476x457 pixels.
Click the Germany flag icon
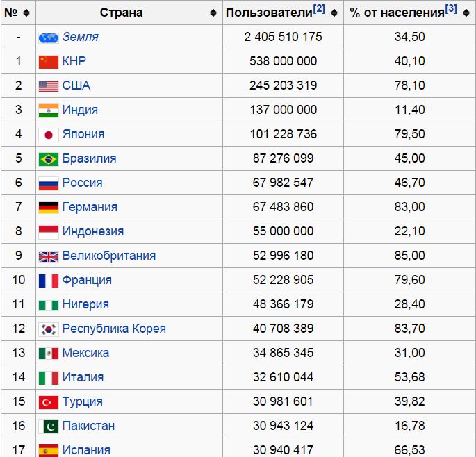point(49,208)
